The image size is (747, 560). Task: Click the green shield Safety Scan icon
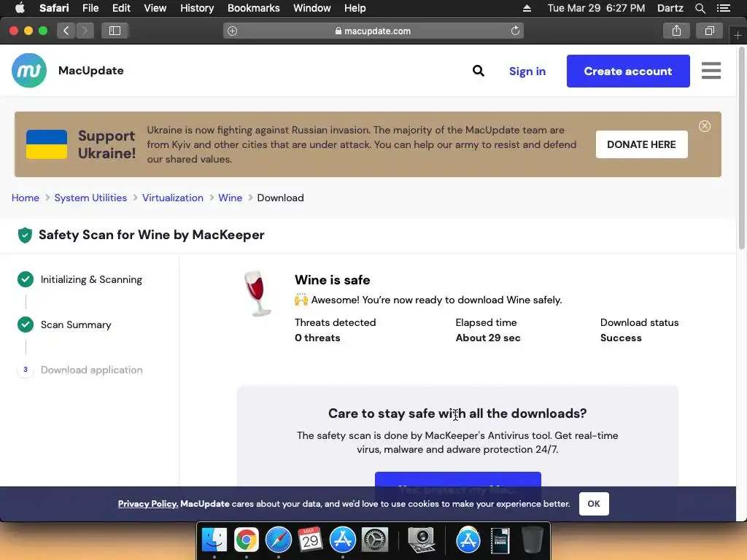tap(25, 235)
